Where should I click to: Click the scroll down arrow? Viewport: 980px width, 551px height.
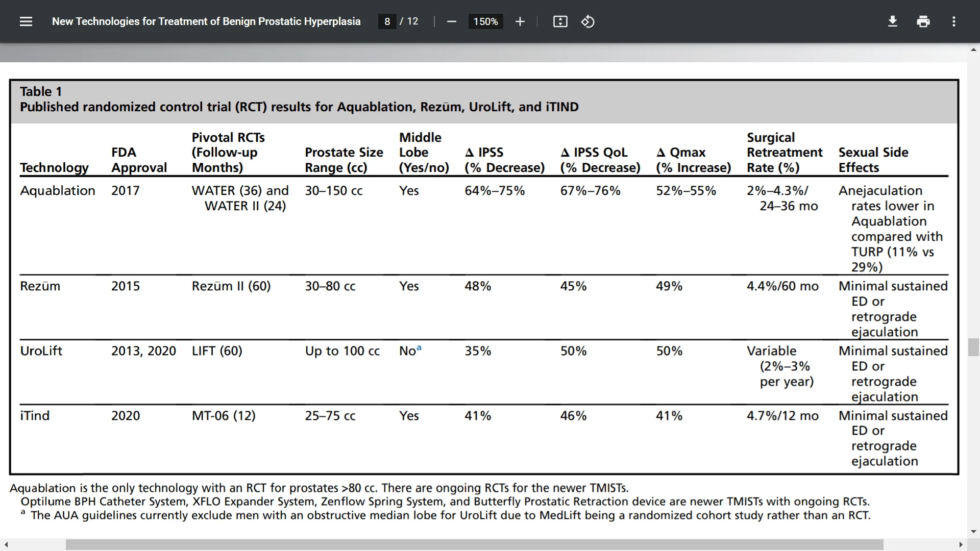pyautogui.click(x=973, y=532)
